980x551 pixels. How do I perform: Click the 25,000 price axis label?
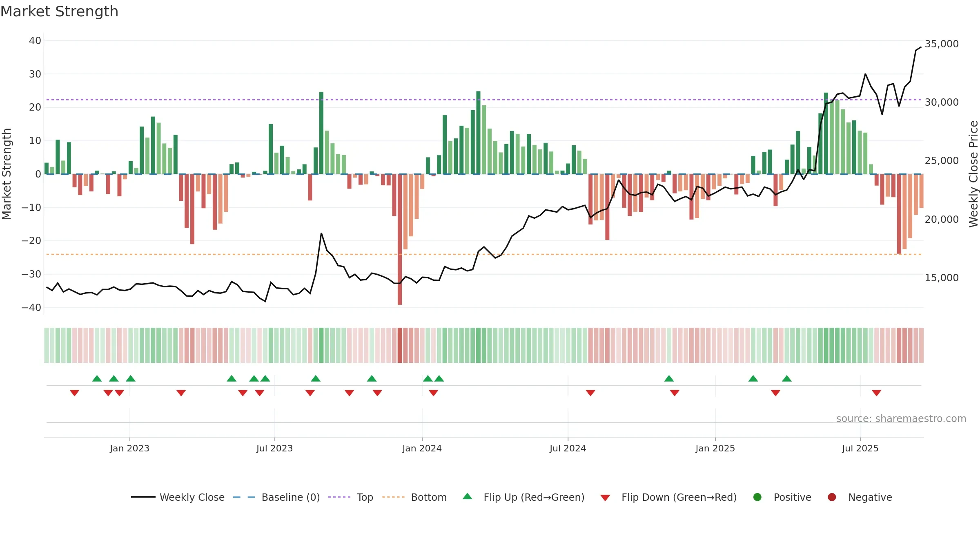click(942, 161)
